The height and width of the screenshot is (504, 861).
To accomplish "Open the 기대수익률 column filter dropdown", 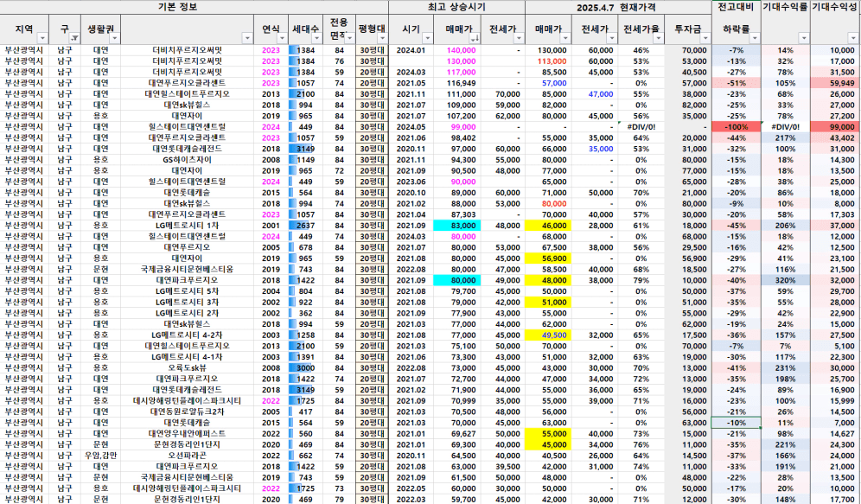I will click(x=804, y=38).
